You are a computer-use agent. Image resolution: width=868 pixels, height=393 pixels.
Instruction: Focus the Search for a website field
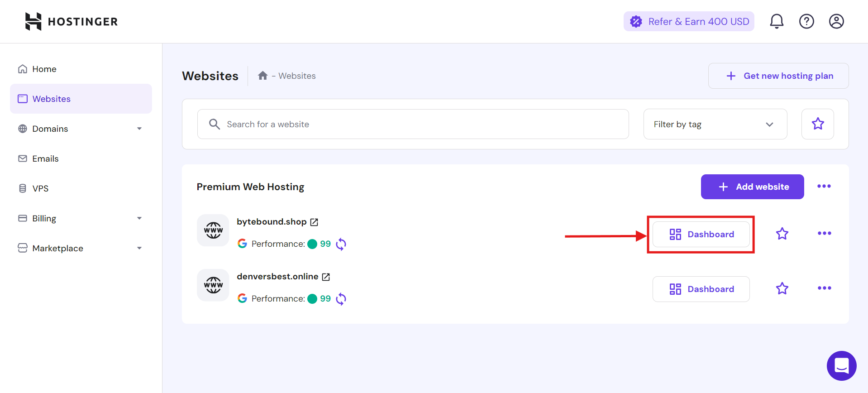[x=413, y=124]
